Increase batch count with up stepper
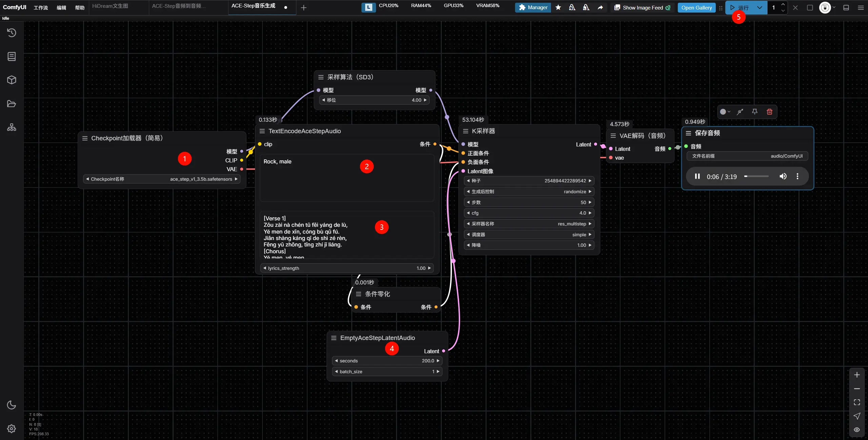Image resolution: width=868 pixels, height=440 pixels. 783,4
